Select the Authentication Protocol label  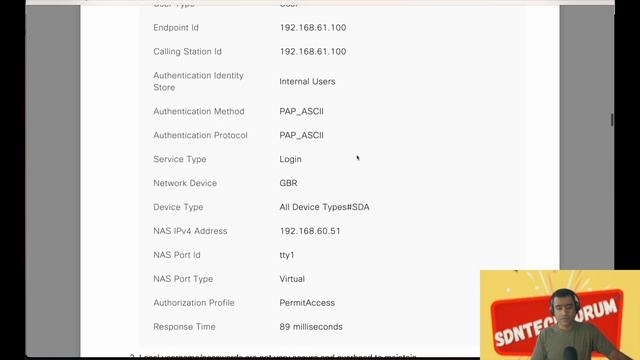(x=200, y=136)
